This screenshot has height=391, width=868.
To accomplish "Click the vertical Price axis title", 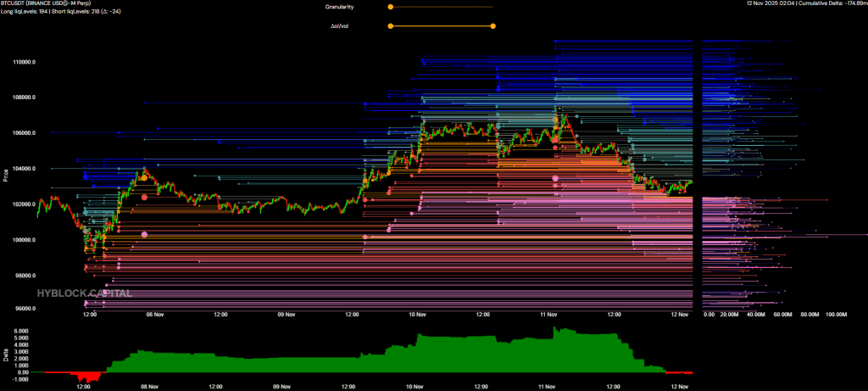I will 6,176.
